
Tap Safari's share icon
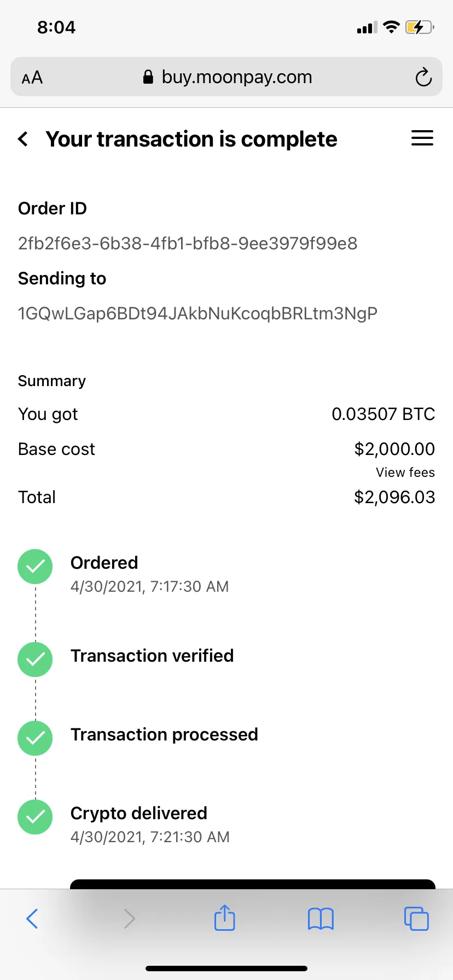pyautogui.click(x=224, y=918)
